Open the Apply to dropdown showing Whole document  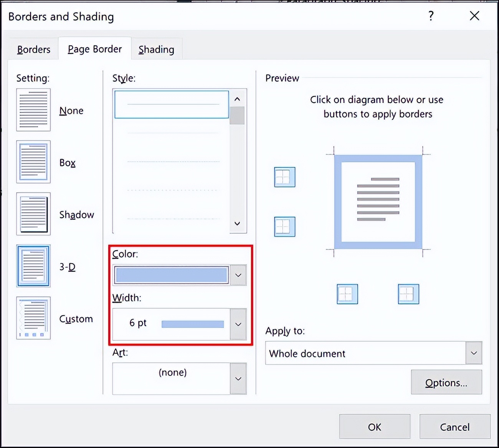(x=474, y=353)
